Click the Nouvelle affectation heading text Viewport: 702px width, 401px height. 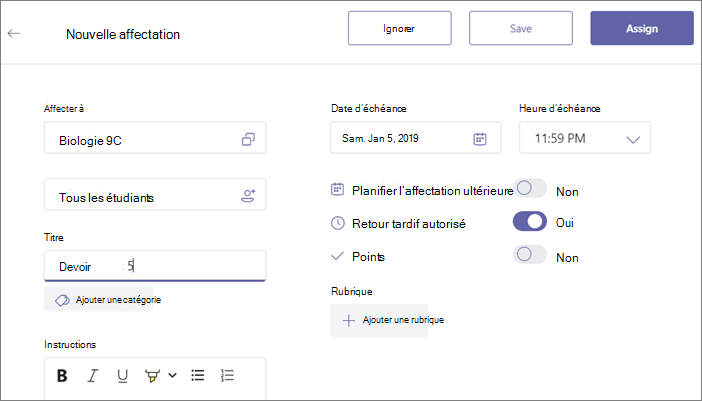pyautogui.click(x=123, y=34)
